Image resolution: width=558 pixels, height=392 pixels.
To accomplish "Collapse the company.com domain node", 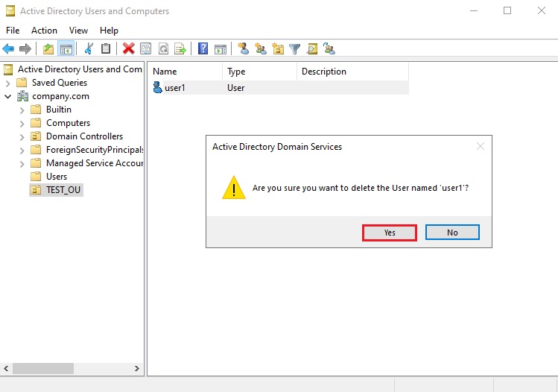I will (x=7, y=96).
